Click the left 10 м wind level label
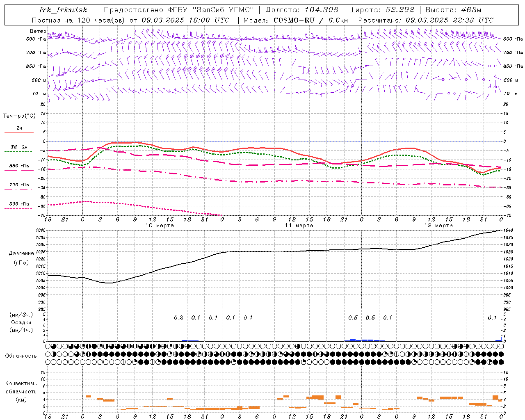525x420 pixels. (39, 94)
